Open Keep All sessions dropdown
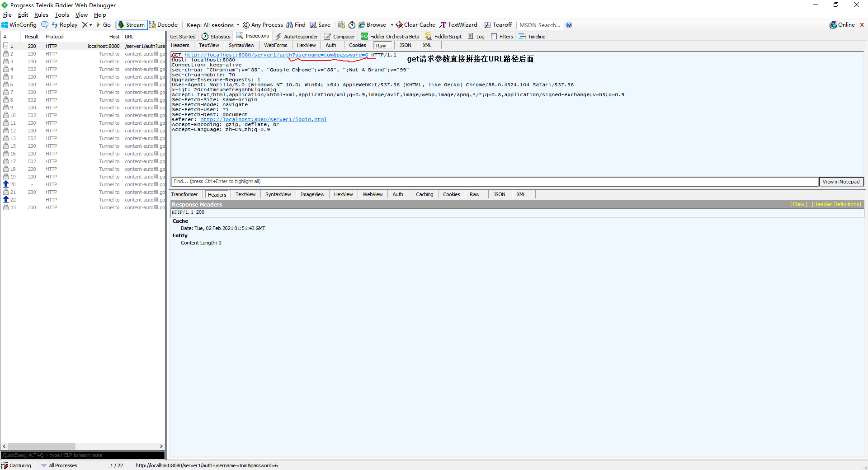Screen dimensions: 868x470 (x=213, y=25)
